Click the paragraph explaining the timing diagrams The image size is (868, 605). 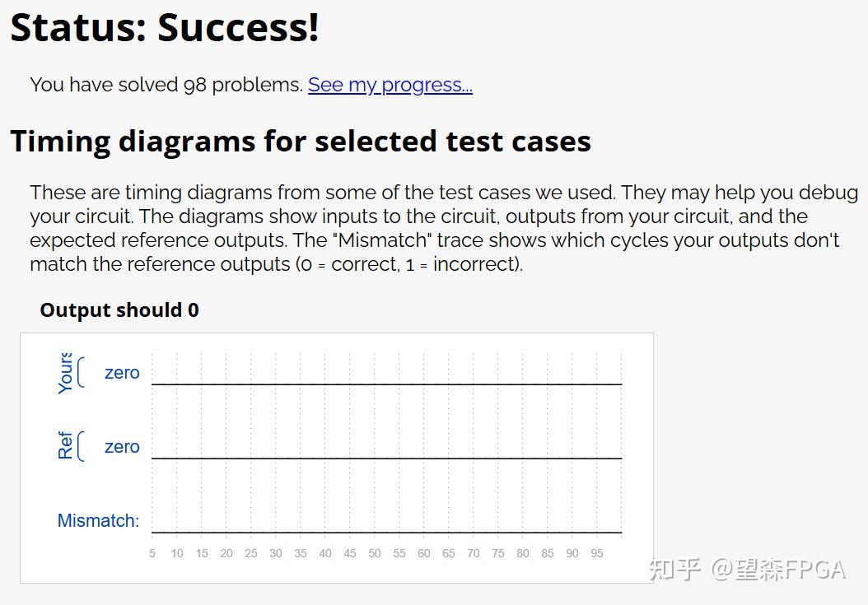tap(443, 228)
